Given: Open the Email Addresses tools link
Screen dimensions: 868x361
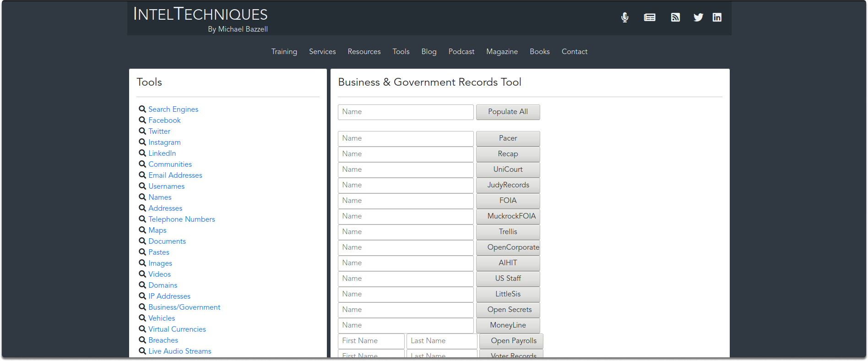Looking at the screenshot, I should click(x=175, y=175).
